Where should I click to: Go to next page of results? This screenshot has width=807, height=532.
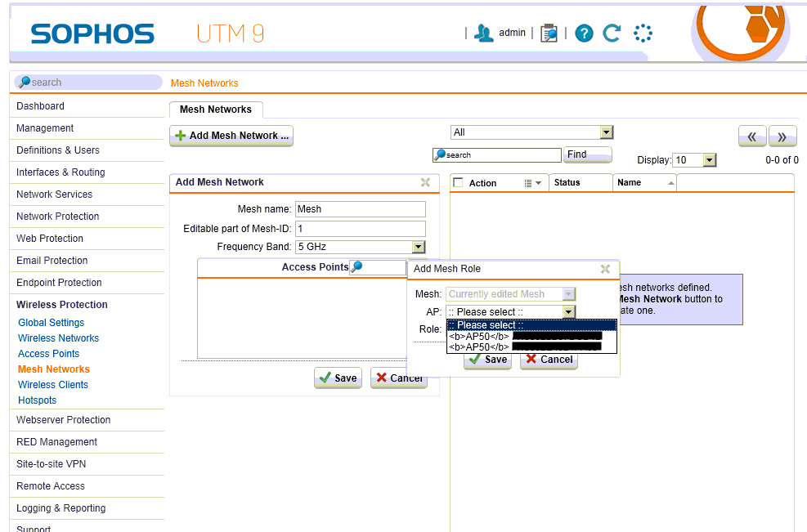pos(782,136)
